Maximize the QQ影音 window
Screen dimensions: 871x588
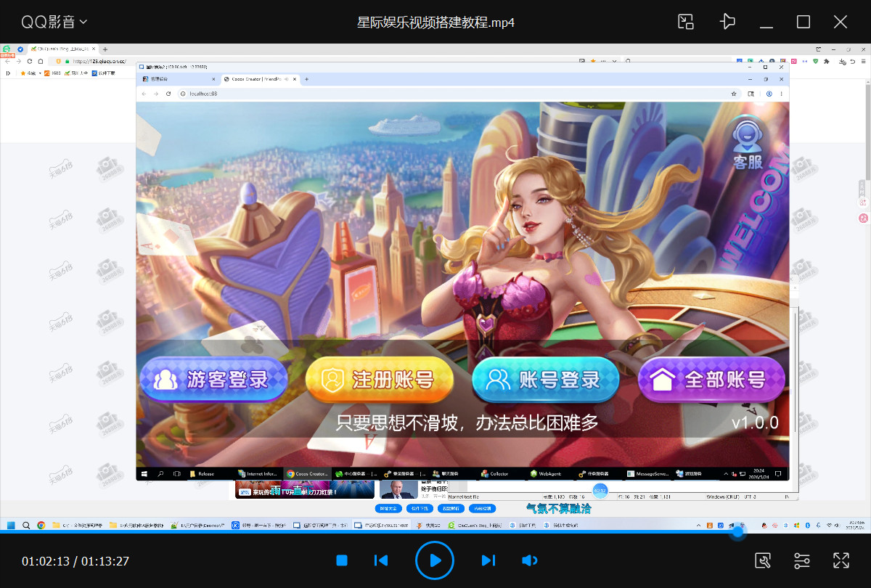pyautogui.click(x=803, y=22)
